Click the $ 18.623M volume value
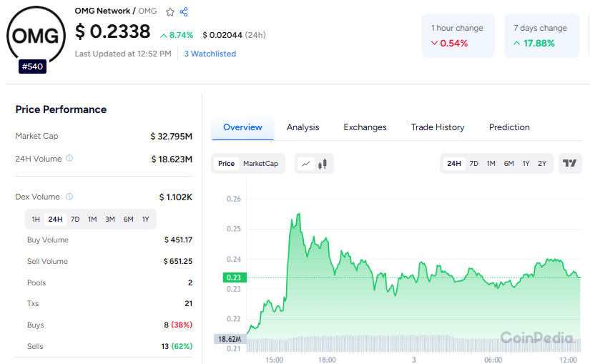The image size is (590, 364). click(x=172, y=159)
